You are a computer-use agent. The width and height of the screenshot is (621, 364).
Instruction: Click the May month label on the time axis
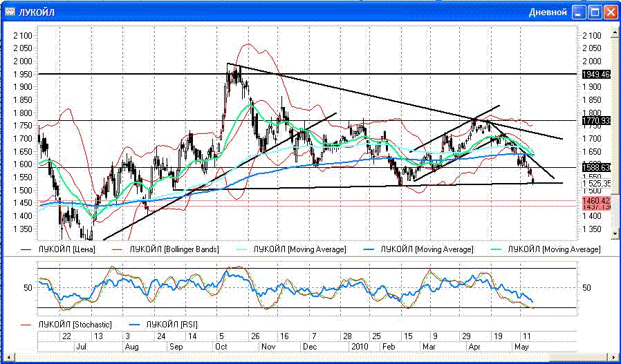point(521,347)
